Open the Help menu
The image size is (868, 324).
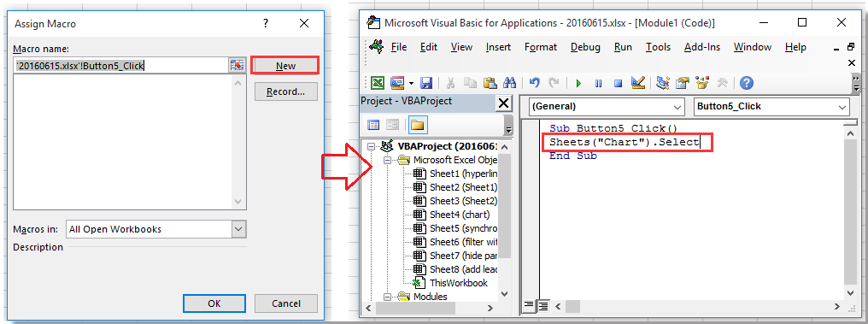pos(795,47)
